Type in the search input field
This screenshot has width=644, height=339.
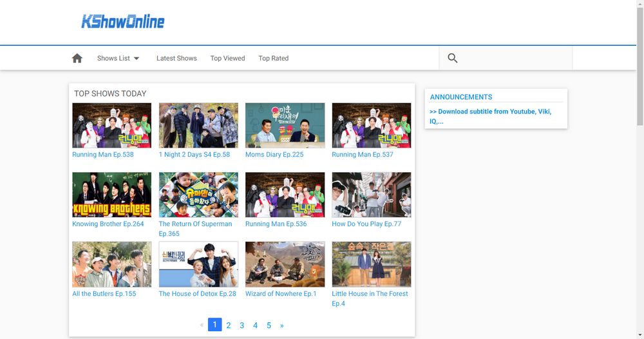pos(515,58)
